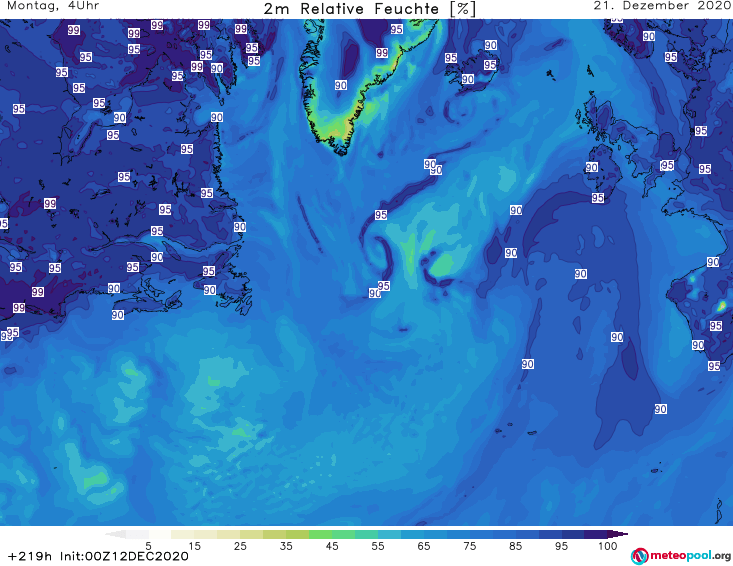The image size is (733, 566).
Task: Click the "100" color scale label
Action: pyautogui.click(x=607, y=546)
